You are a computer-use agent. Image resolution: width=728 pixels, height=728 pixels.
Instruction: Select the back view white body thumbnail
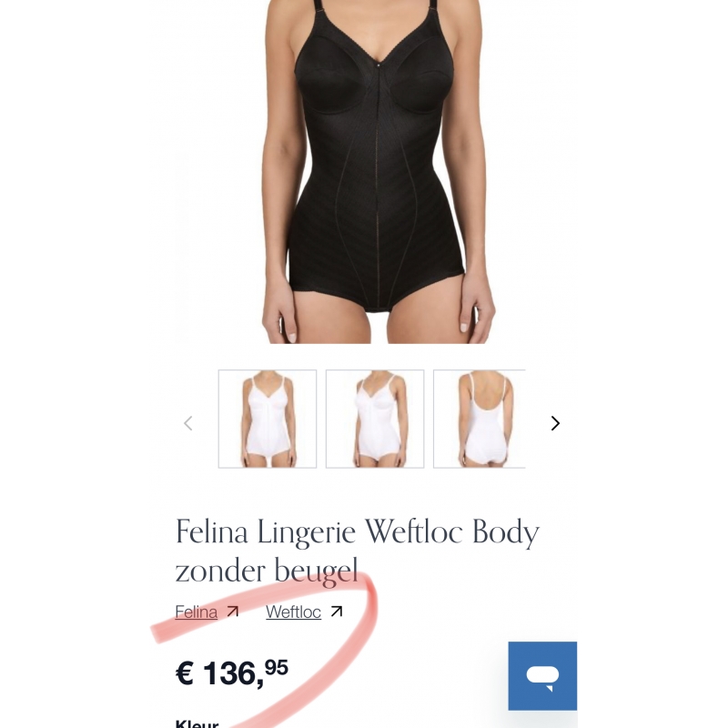point(480,419)
